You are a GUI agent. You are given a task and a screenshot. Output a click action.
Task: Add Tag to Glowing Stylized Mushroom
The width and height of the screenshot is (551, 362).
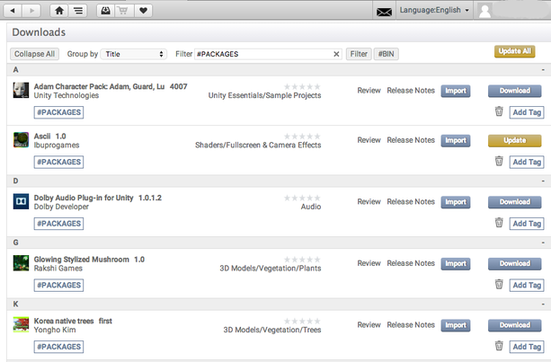[x=527, y=285]
